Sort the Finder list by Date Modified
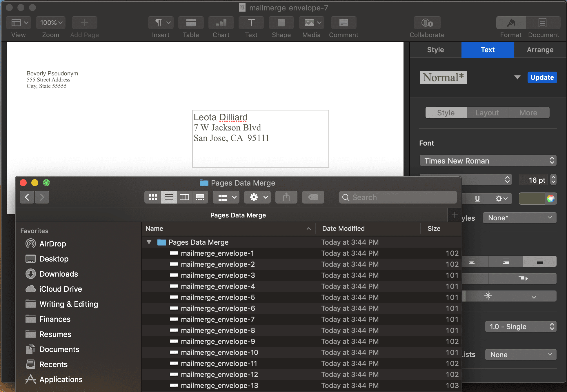567x392 pixels. (368, 228)
